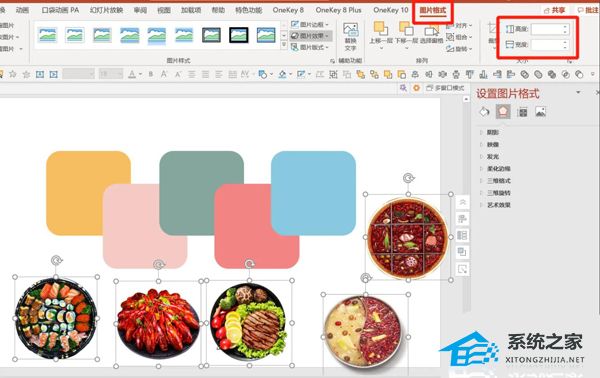Decrease the 宽度 width with the down stepper
600x378 pixels.
(x=565, y=47)
